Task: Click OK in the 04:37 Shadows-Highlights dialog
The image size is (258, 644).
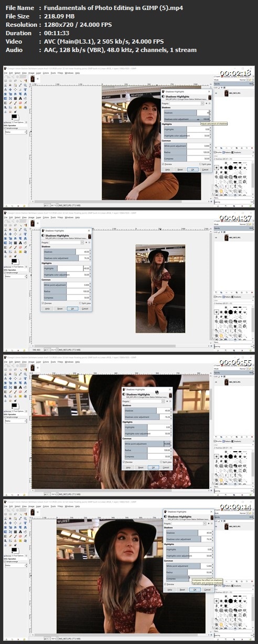Action: (72, 308)
